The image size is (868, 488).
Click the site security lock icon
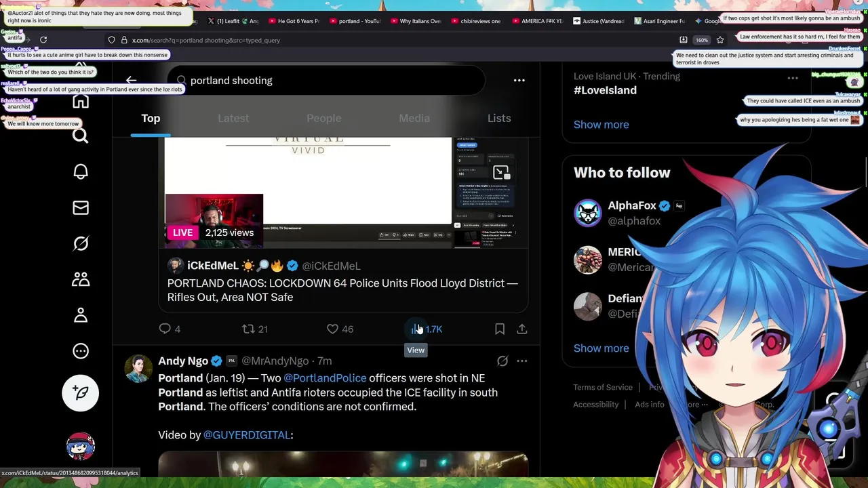point(123,40)
